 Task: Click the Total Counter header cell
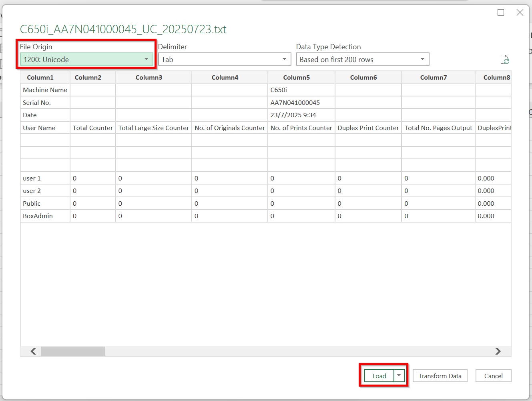(x=92, y=128)
